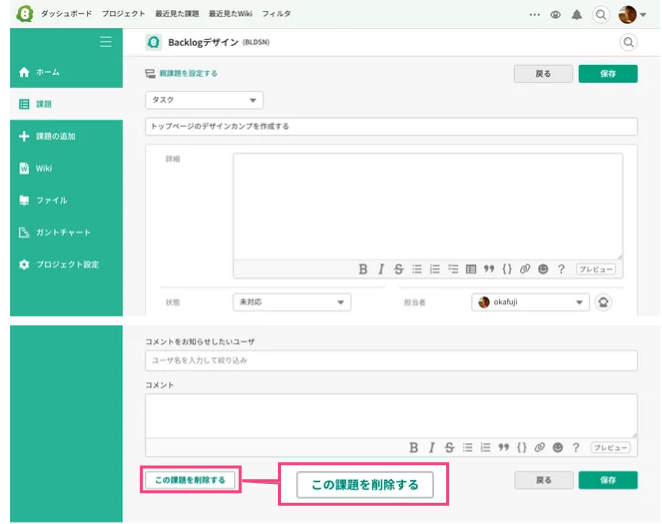662x524 pixels.
Task: Insert numbered list in 詳細 editor
Action: (435, 269)
